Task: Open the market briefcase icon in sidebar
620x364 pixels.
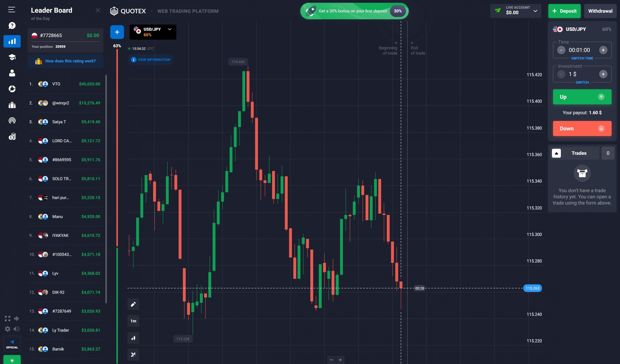Action: point(12,105)
